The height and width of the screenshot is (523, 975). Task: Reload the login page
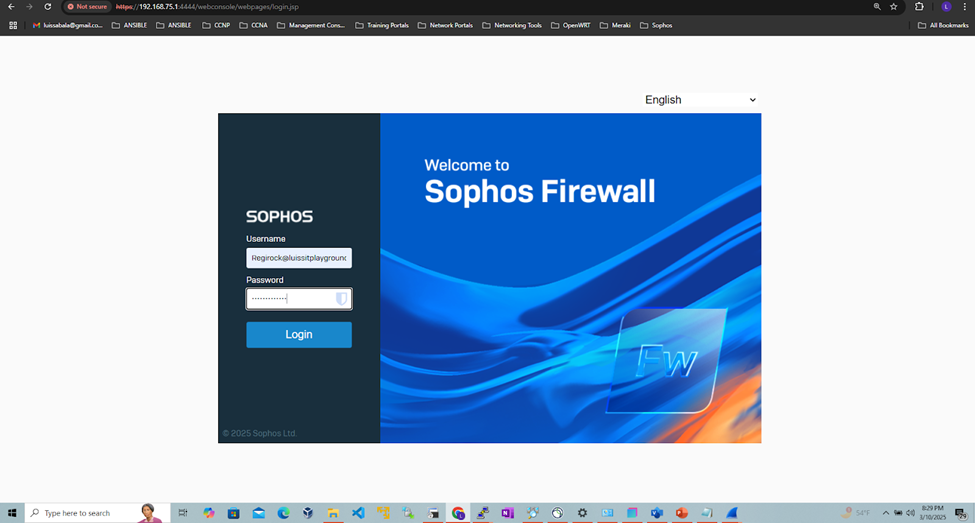pyautogui.click(x=48, y=7)
